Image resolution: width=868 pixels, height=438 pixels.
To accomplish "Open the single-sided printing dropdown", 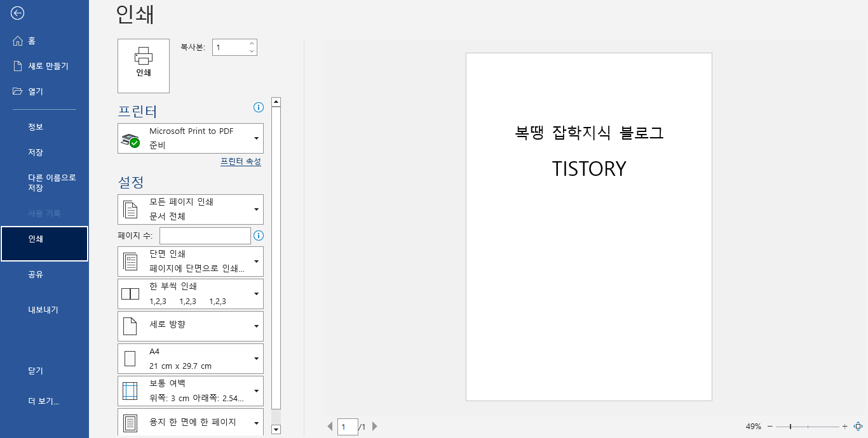I will point(191,262).
